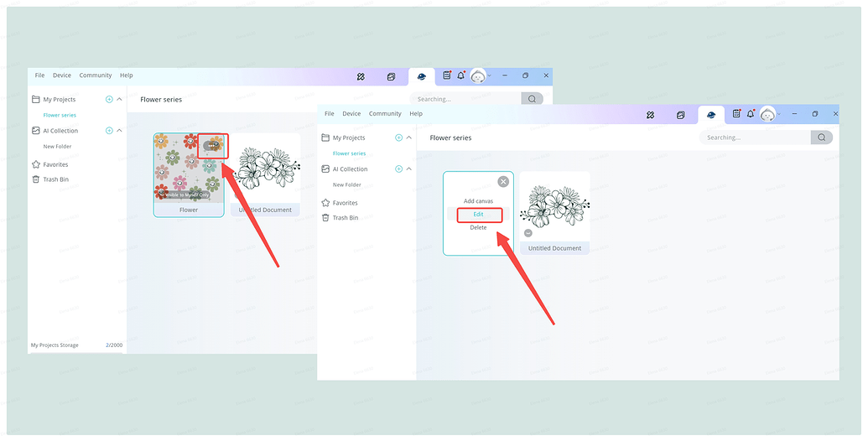Screen dimensions: 868x441
Task: Open the planet-icon tab in the front window
Action: [711, 115]
